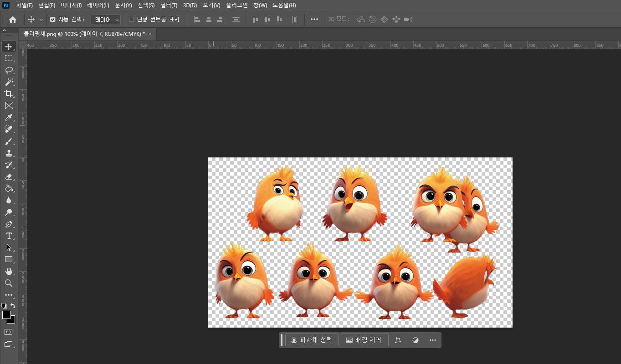Select the 클리핑새.png document tab

(84, 34)
